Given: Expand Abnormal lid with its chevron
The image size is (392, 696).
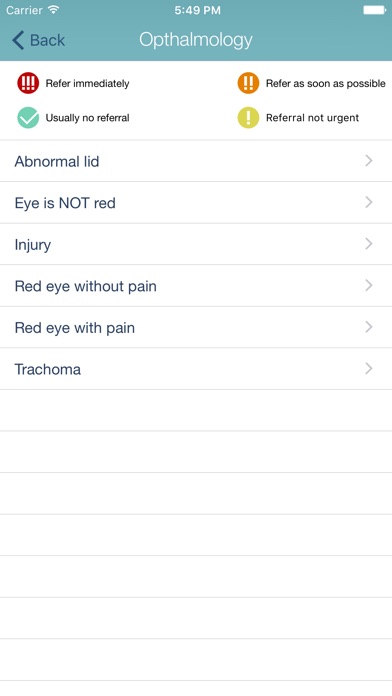Looking at the screenshot, I should click(368, 161).
